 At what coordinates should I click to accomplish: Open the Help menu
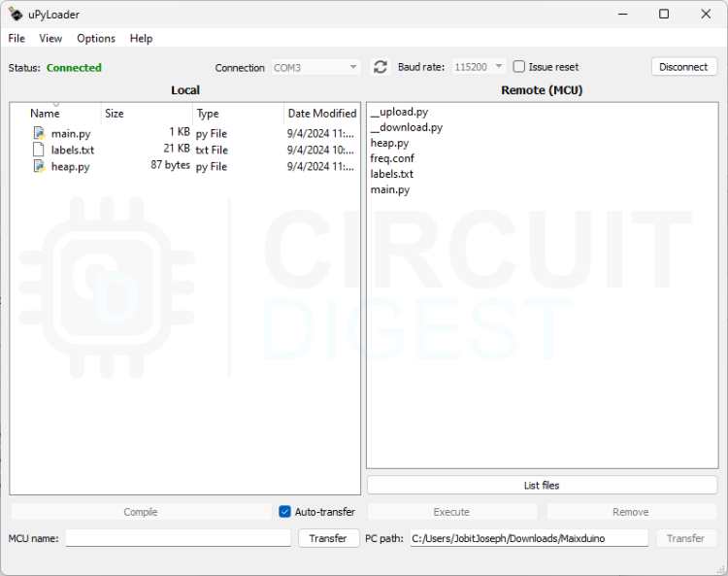coord(141,39)
